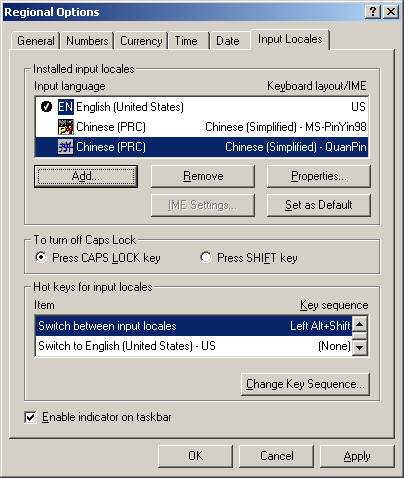Screen dimensions: 404x478
Task: Open Properties for selected locale
Action: pyautogui.click(x=319, y=176)
